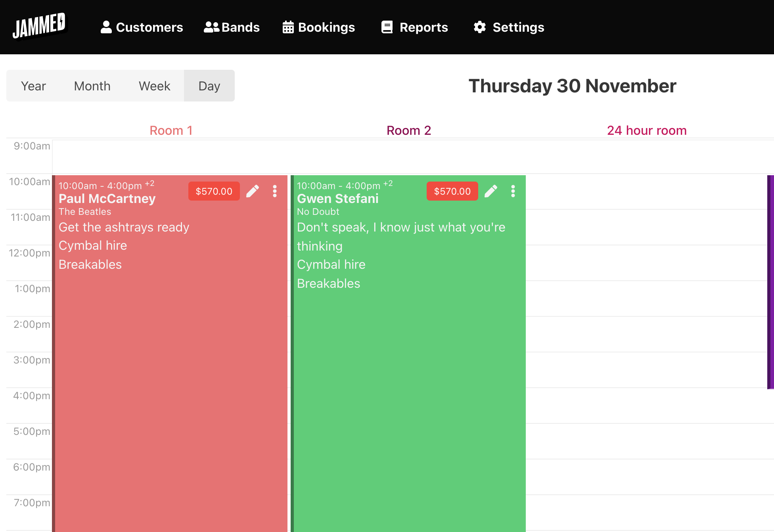This screenshot has width=774, height=532.
Task: Click the Room 2 column heading
Action: point(408,130)
